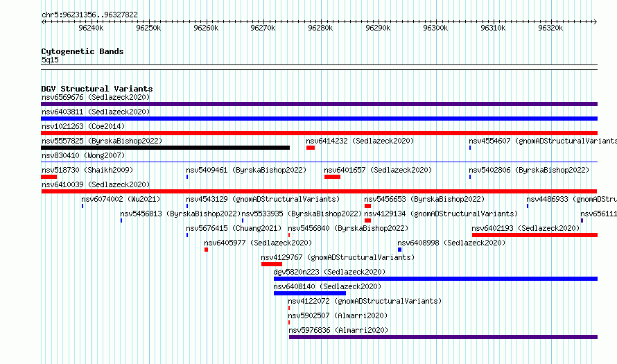Click the 96270k ruler label

tap(263, 28)
